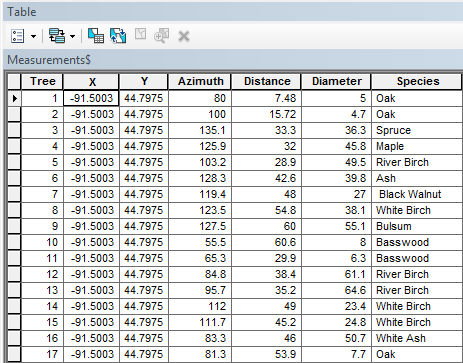Select row selector for Tree 9
Screen dimensions: 463x363
pyautogui.click(x=14, y=226)
